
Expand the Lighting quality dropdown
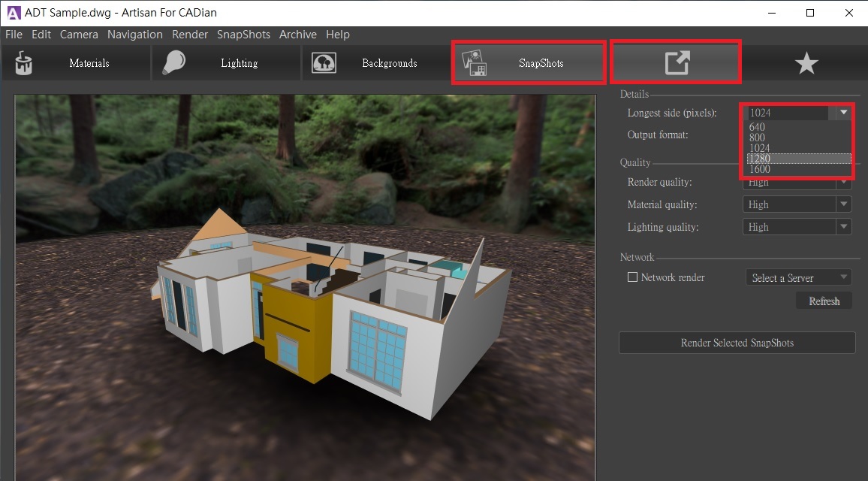[844, 227]
